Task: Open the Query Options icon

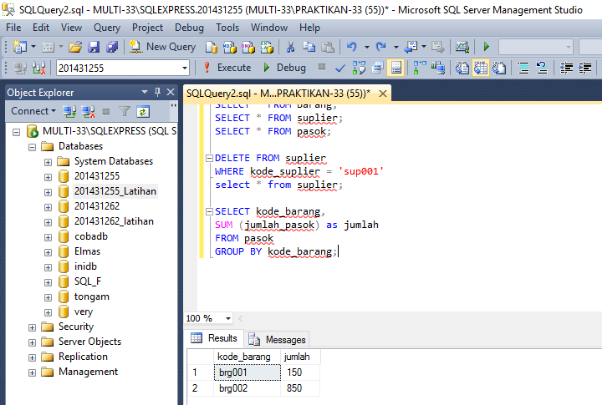Action: tap(377, 68)
